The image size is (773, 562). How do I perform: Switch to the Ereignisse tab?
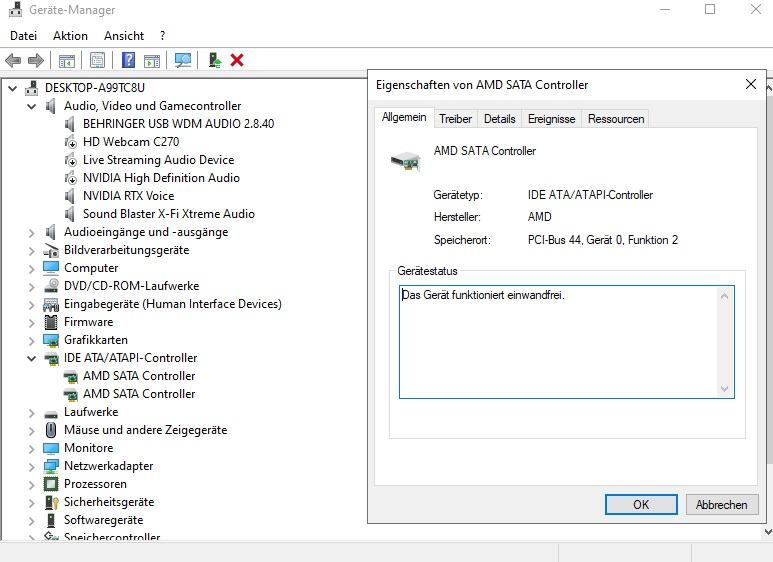551,119
